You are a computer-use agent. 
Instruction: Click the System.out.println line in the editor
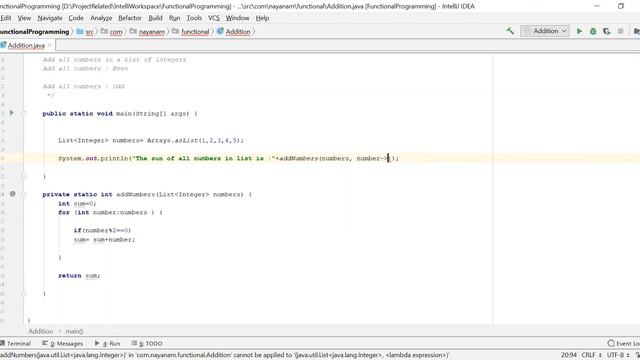pos(228,158)
